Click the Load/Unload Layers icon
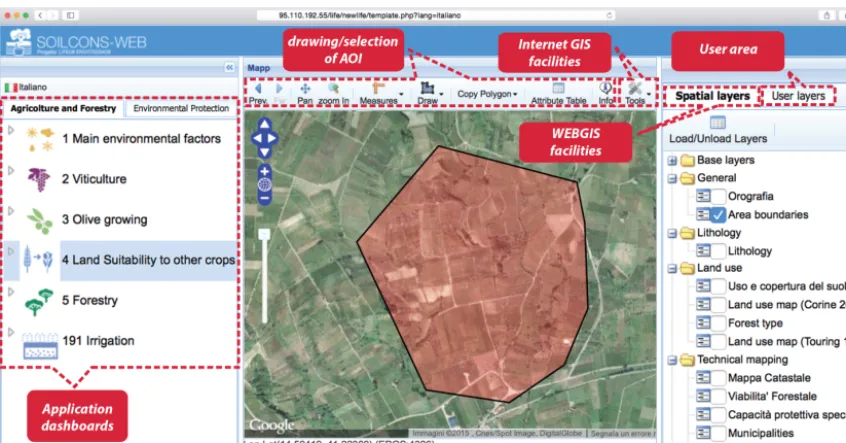This screenshot has height=443, width=846. (718, 123)
